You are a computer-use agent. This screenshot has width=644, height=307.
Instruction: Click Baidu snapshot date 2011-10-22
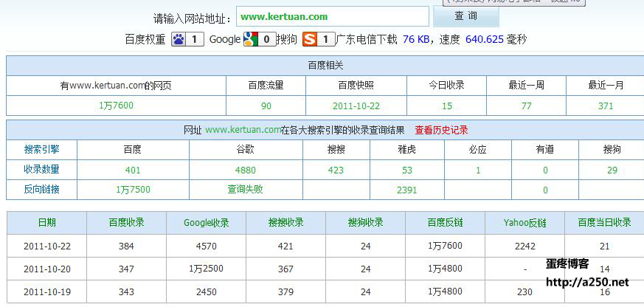[356, 106]
